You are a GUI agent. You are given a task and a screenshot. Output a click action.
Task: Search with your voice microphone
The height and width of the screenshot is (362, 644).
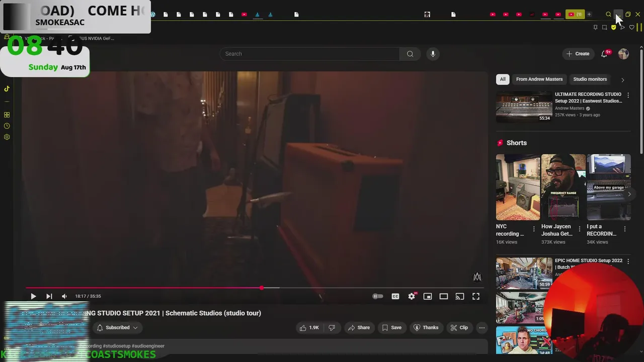point(433,54)
